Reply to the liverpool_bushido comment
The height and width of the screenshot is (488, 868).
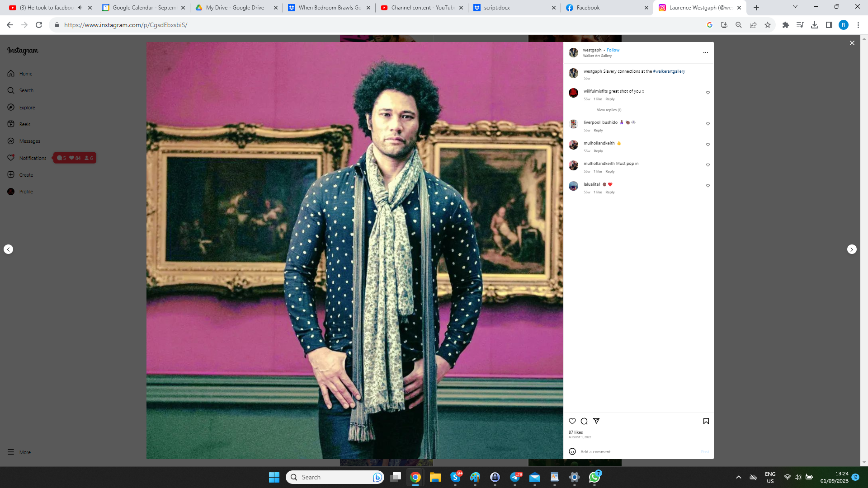(x=598, y=131)
